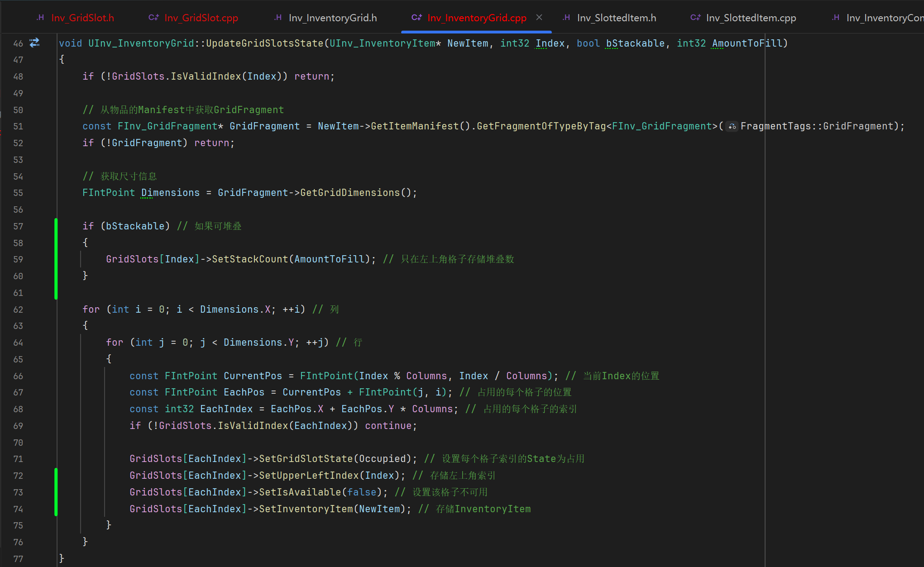Click the SetStackCount call on line 59
Screen dimensions: 924x567
(x=250, y=259)
